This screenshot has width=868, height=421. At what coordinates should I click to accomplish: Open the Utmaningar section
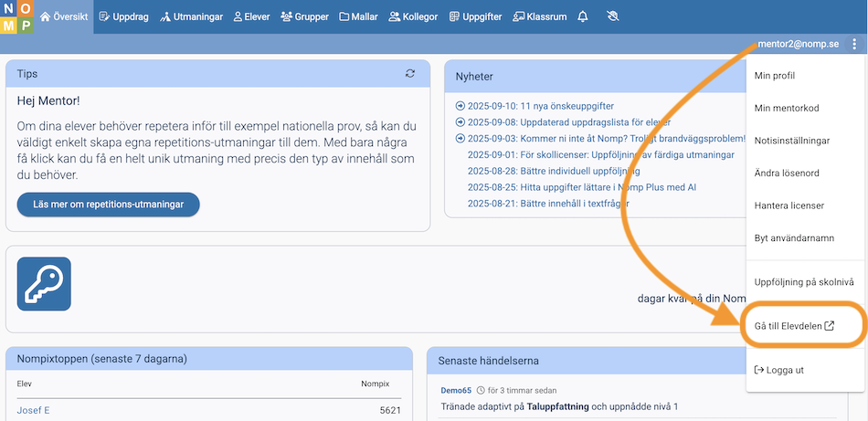[192, 16]
